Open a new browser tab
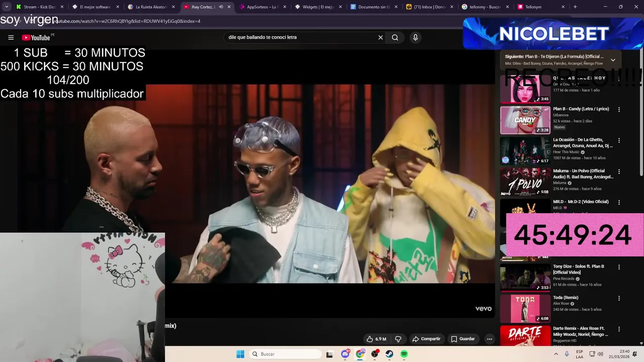Screen dimensions: 644x362 click(x=575, y=7)
